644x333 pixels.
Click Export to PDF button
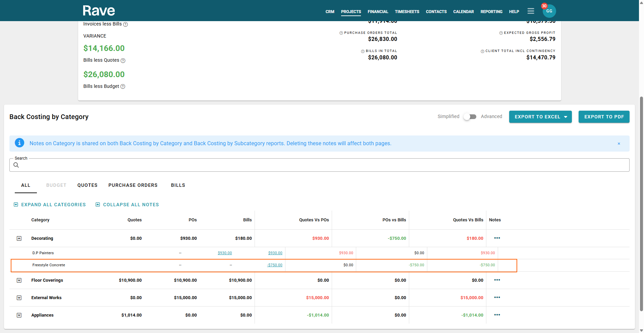pyautogui.click(x=604, y=117)
